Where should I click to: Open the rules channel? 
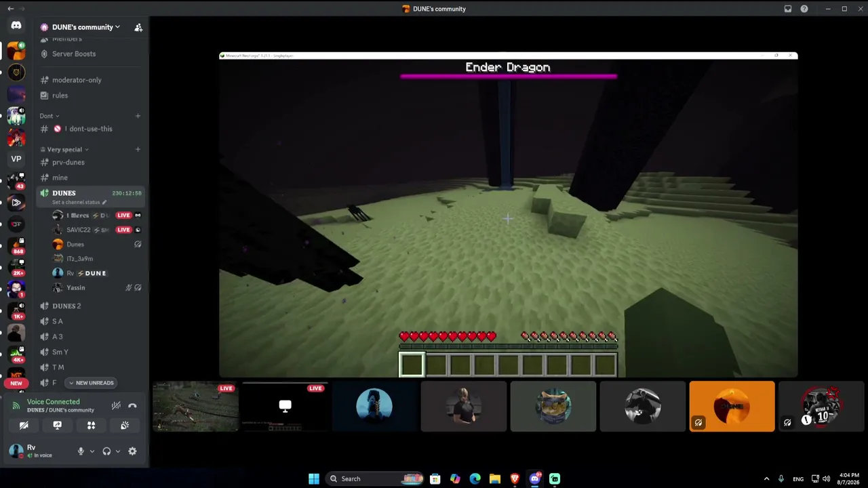pos(60,96)
